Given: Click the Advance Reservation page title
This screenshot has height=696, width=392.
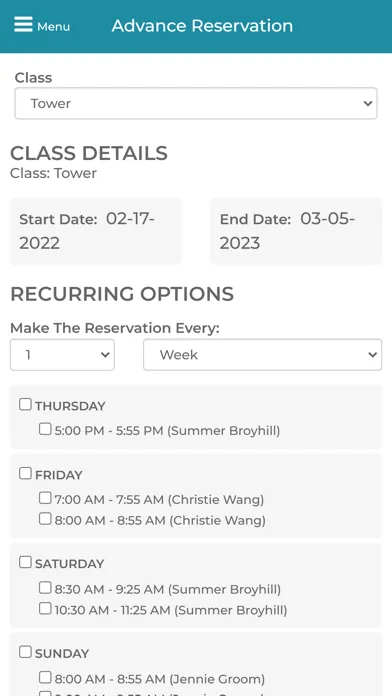Looking at the screenshot, I should pyautogui.click(x=202, y=26).
